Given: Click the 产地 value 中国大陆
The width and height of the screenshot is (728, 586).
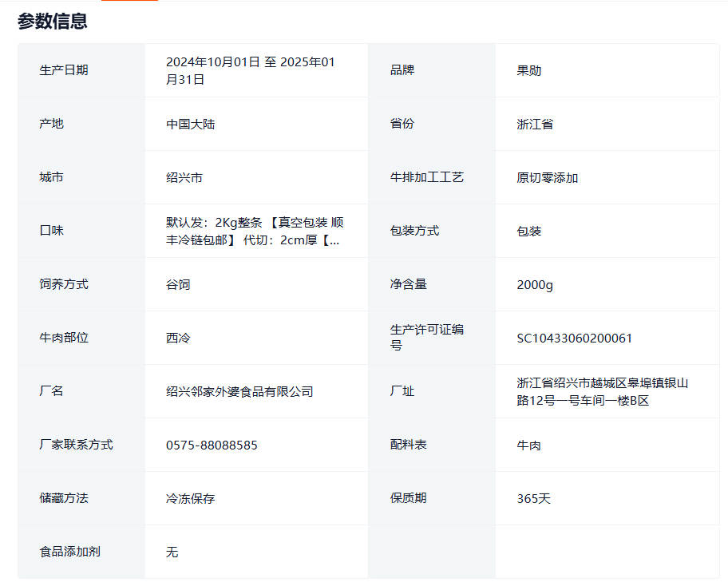Looking at the screenshot, I should pos(190,124).
